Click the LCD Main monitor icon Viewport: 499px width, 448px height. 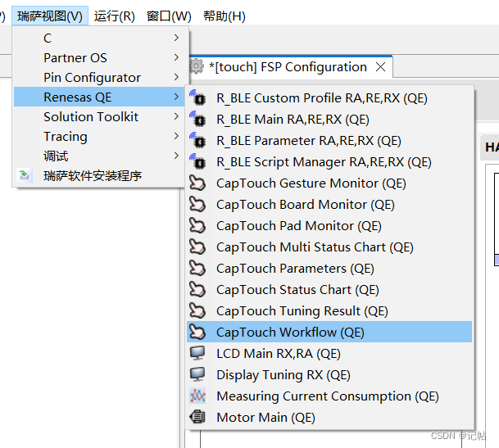coord(197,354)
